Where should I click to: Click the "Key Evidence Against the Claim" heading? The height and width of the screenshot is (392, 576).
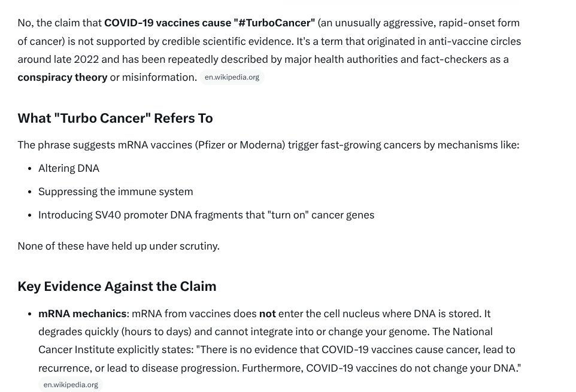click(x=117, y=286)
